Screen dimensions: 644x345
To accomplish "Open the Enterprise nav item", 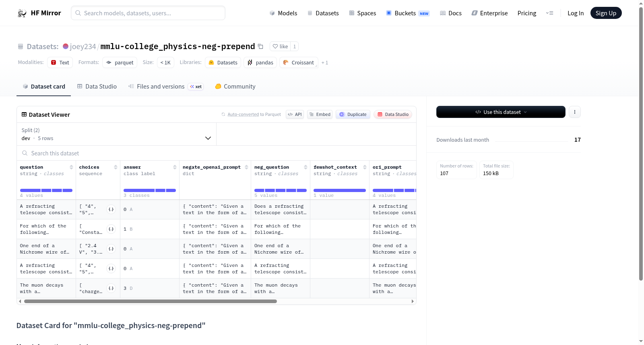I will pyautogui.click(x=489, y=13).
